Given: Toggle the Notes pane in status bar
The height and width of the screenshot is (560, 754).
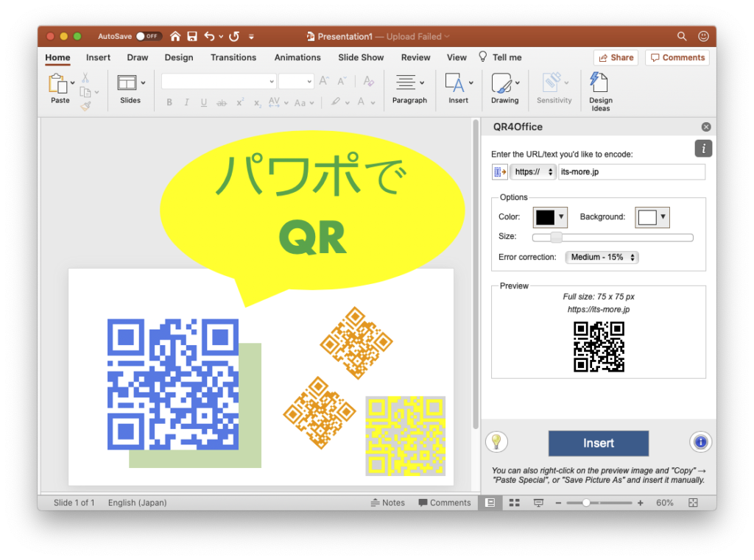Looking at the screenshot, I should [x=387, y=503].
